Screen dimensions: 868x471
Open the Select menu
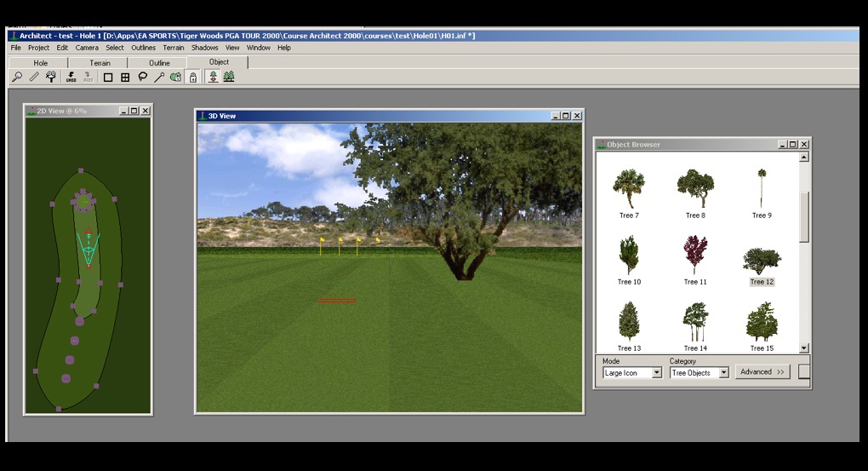pyautogui.click(x=115, y=48)
